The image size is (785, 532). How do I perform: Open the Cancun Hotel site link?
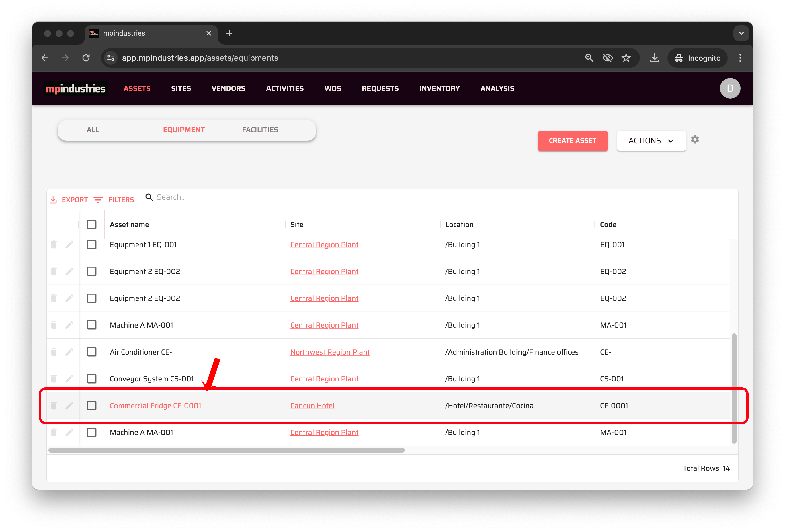[x=312, y=406]
